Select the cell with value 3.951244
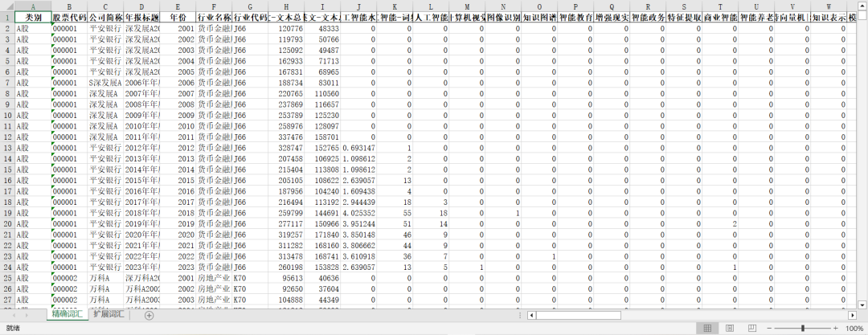 click(358, 223)
